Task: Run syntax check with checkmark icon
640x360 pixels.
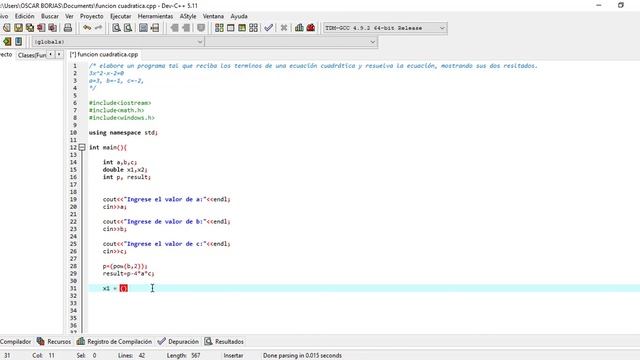Action: 268,28
